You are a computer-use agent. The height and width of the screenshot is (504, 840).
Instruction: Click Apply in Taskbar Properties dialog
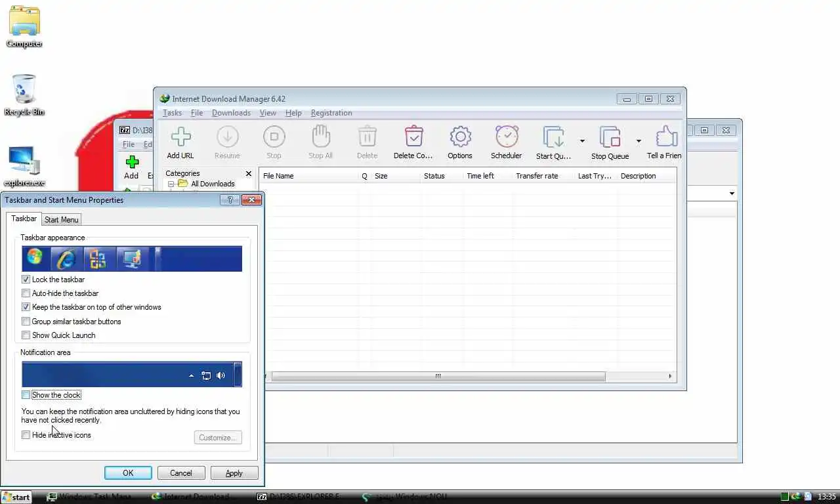point(234,473)
